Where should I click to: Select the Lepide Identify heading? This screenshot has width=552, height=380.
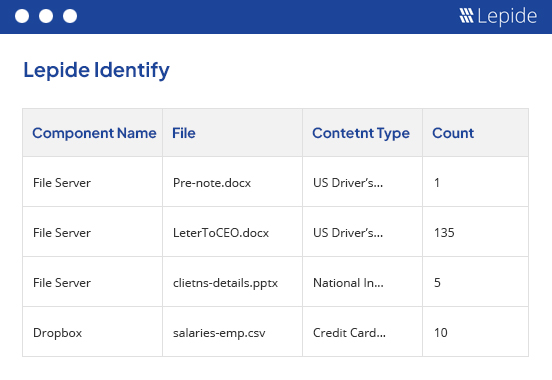(96, 70)
